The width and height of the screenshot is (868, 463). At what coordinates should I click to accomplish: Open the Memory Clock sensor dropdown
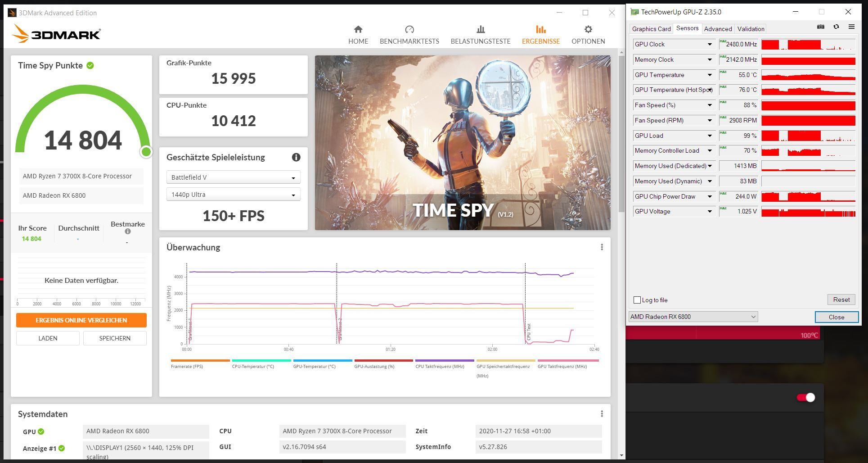(710, 59)
